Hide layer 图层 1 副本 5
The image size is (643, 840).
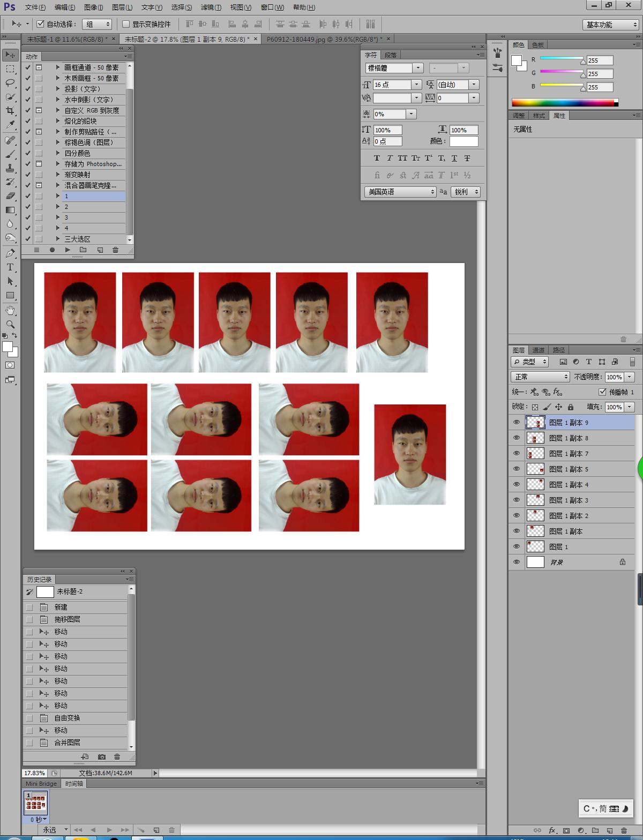point(517,469)
